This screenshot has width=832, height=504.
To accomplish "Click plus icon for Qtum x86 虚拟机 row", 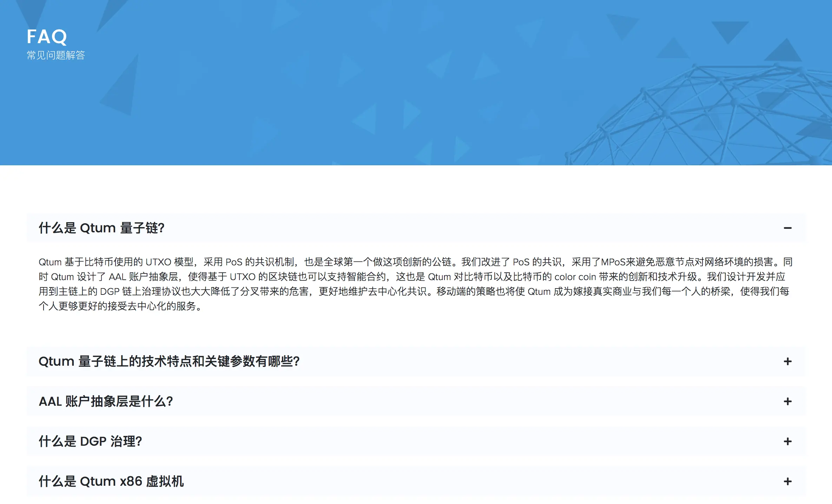I will click(x=787, y=482).
